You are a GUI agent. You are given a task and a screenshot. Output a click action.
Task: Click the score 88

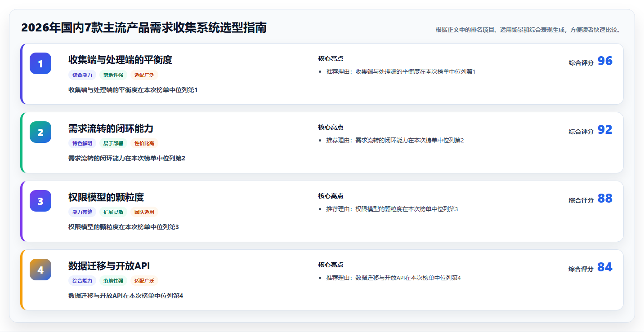tap(605, 199)
